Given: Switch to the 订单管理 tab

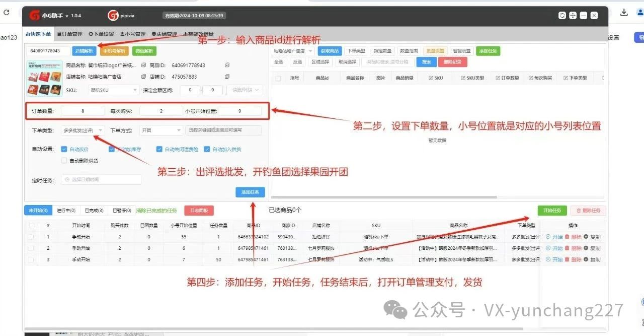Looking at the screenshot, I should click(69, 34).
